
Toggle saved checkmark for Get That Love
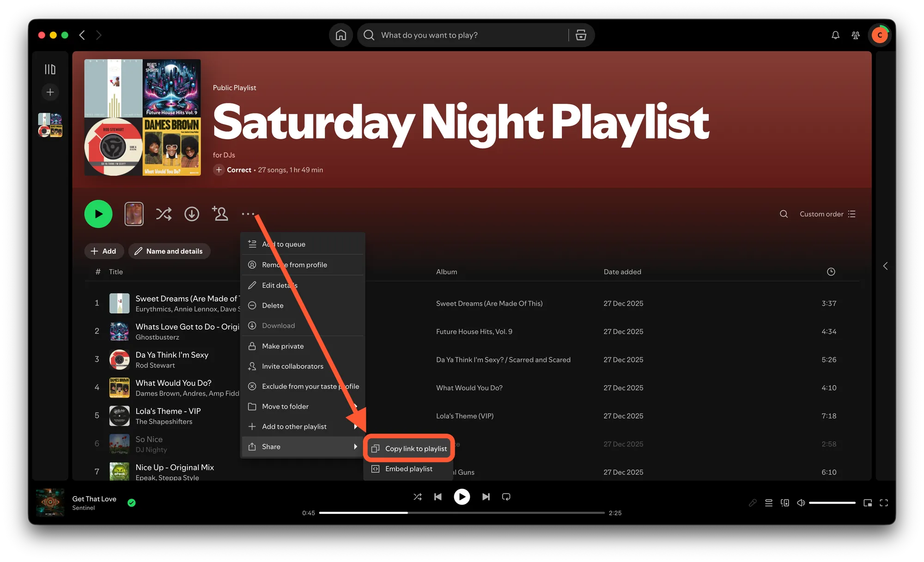pos(132,503)
